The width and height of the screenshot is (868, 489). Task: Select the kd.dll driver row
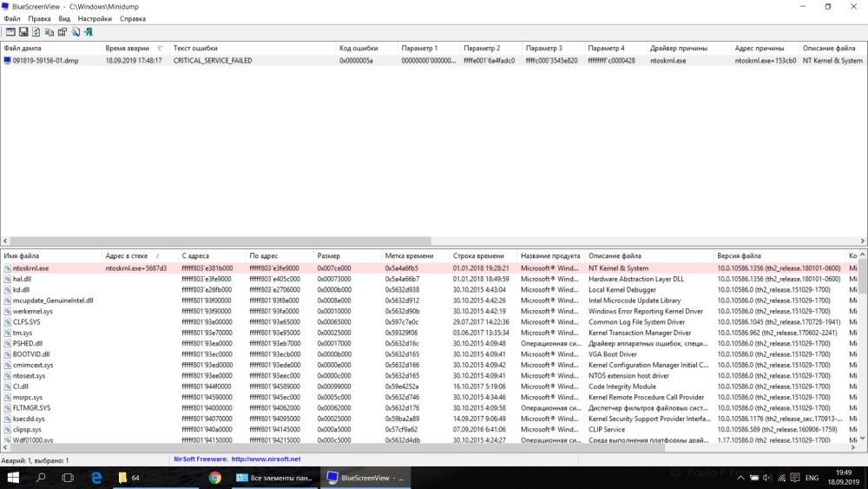[429, 289]
